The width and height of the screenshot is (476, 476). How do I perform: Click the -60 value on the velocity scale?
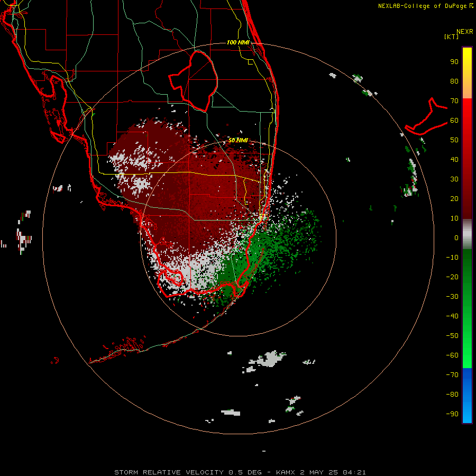452,355
